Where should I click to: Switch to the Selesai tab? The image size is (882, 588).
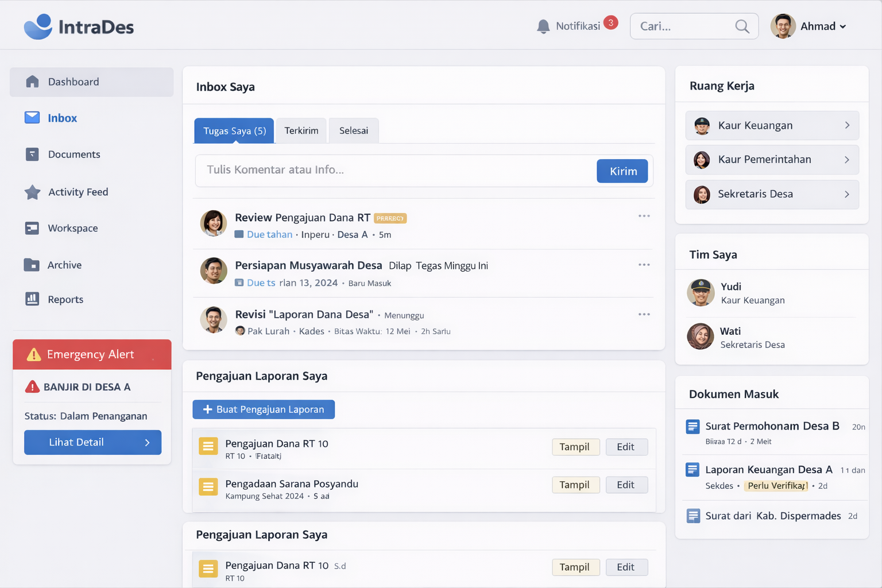click(x=353, y=131)
